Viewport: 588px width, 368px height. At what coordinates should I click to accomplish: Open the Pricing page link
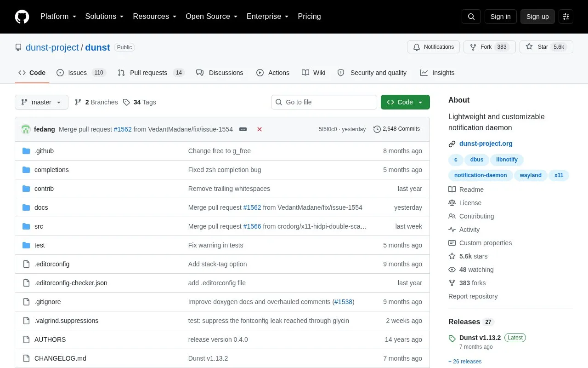309,17
